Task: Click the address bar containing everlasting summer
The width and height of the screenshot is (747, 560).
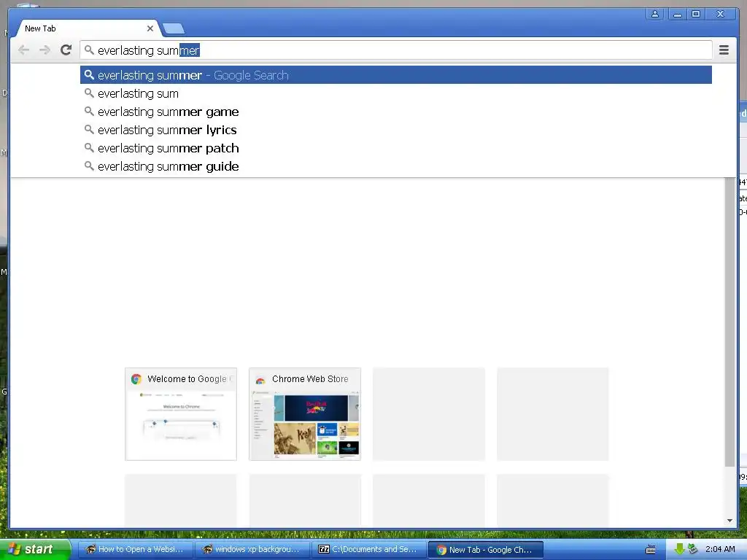Action: [x=396, y=50]
